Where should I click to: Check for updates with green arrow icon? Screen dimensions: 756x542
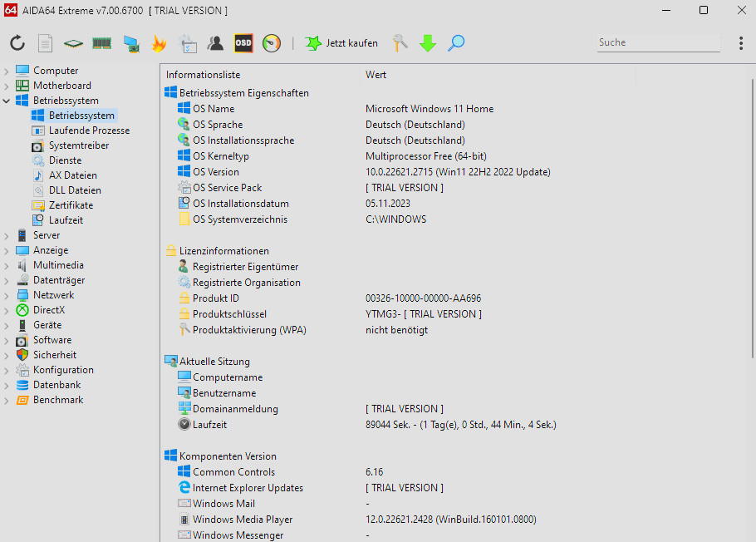click(427, 42)
